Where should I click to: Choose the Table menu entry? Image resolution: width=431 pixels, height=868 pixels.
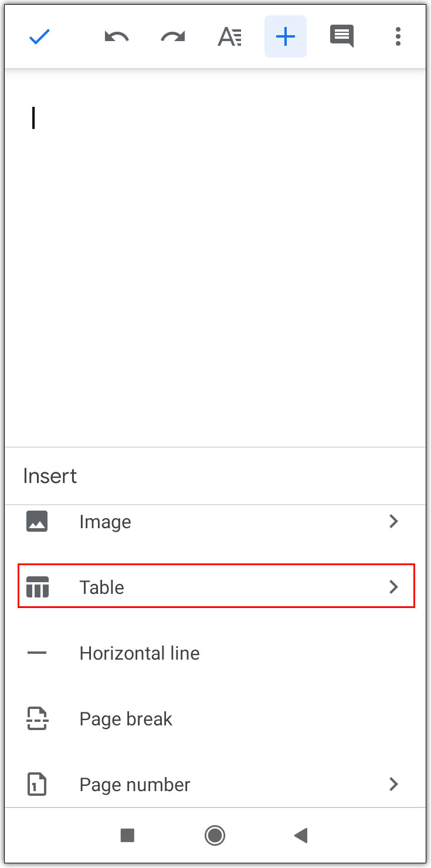click(102, 587)
